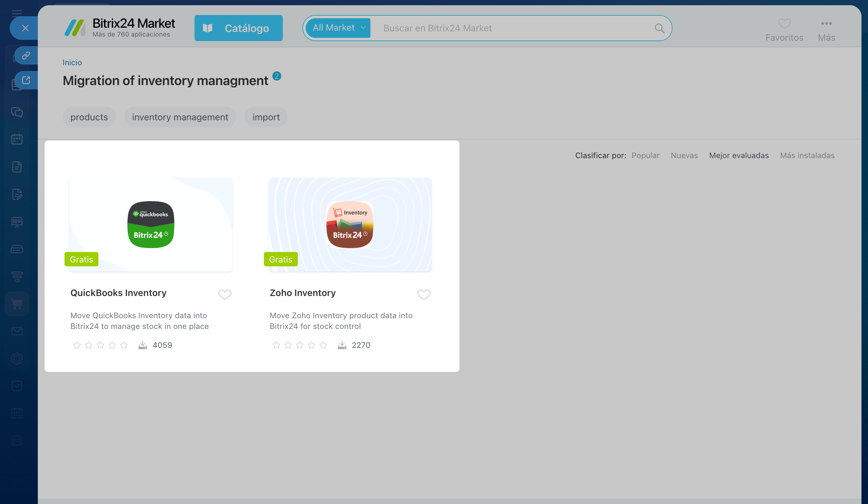
Task: Click the install count 4059
Action: click(x=162, y=345)
